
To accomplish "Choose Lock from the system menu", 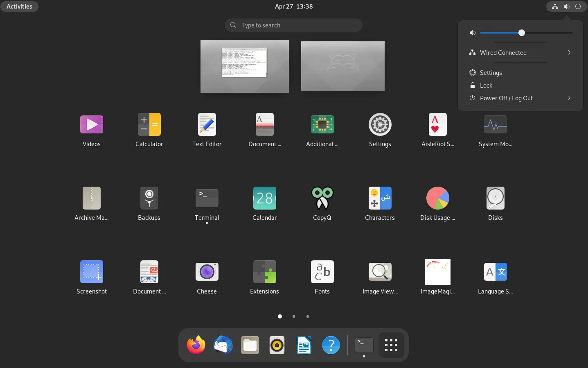I will (x=486, y=85).
